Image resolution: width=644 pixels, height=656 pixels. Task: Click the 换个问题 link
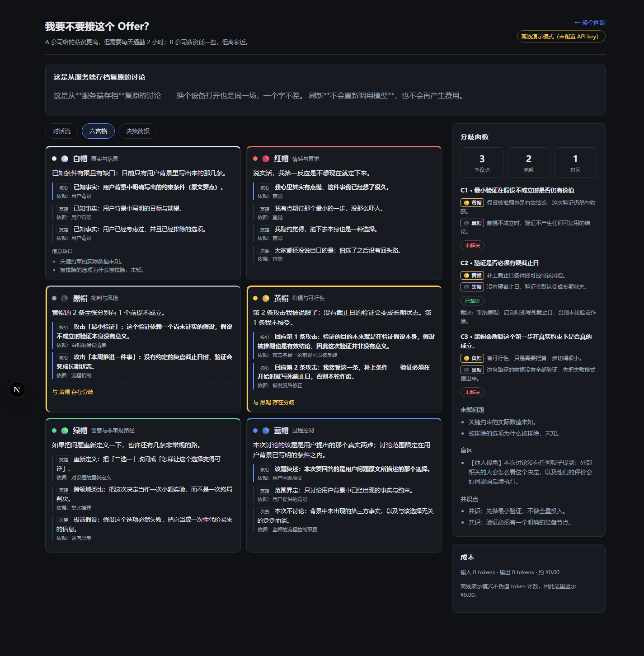pyautogui.click(x=590, y=23)
